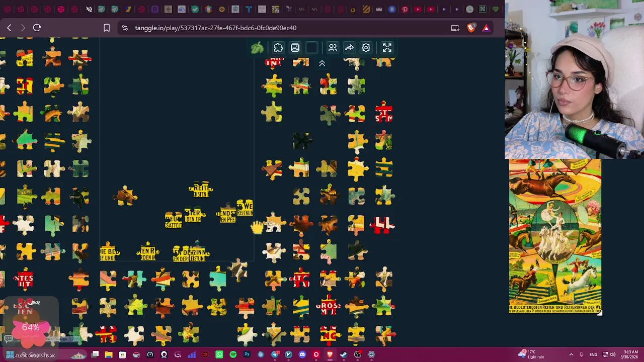The height and width of the screenshot is (362, 644).
Task: Go back in the browser
Action: point(9,28)
